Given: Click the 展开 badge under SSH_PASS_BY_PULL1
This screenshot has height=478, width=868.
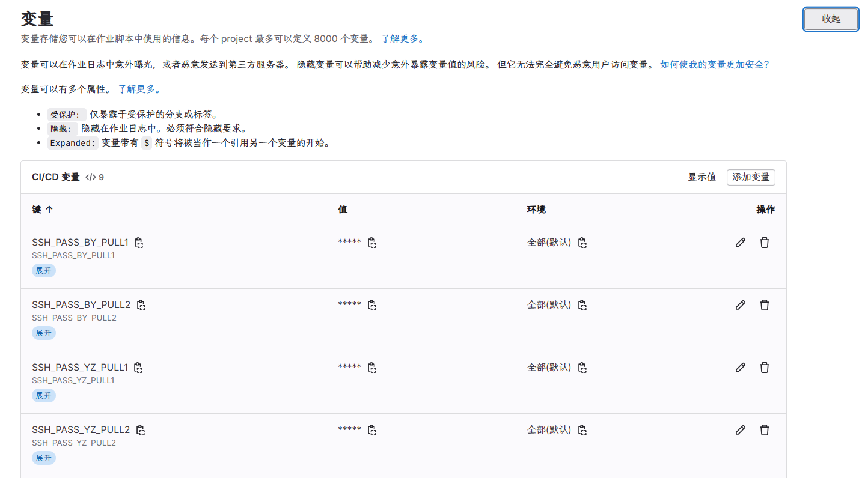Looking at the screenshot, I should (44, 270).
